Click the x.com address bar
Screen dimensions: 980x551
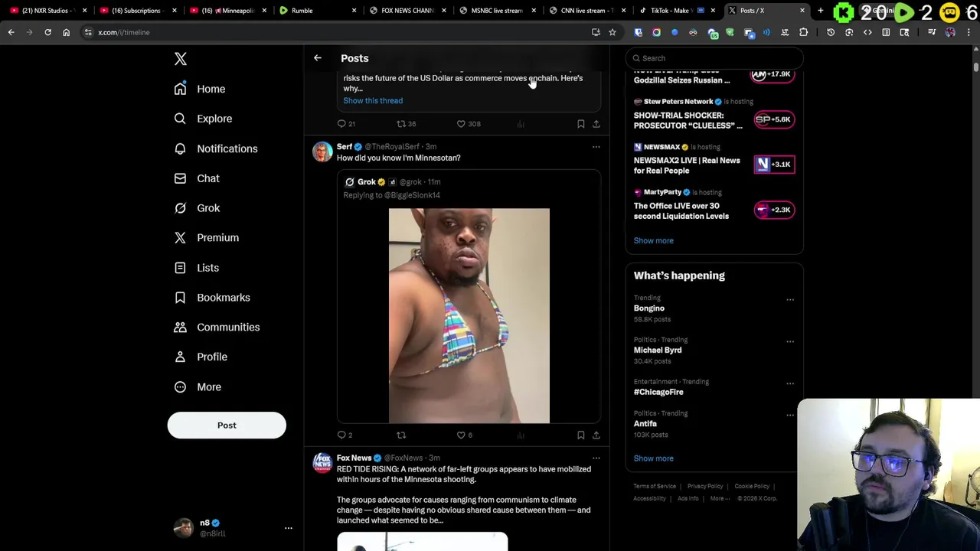(337, 32)
